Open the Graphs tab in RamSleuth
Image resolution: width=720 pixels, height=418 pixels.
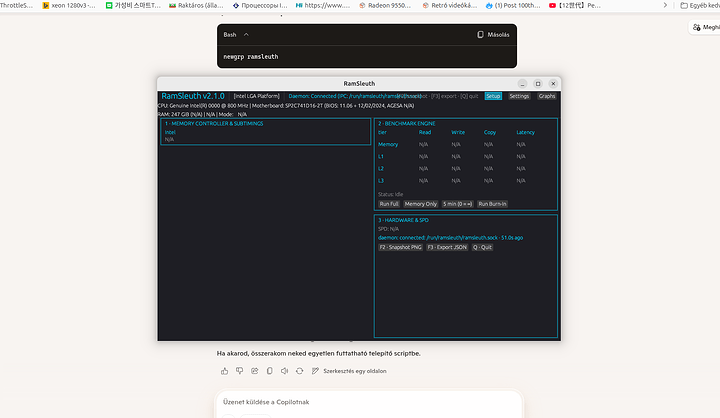(x=546, y=96)
